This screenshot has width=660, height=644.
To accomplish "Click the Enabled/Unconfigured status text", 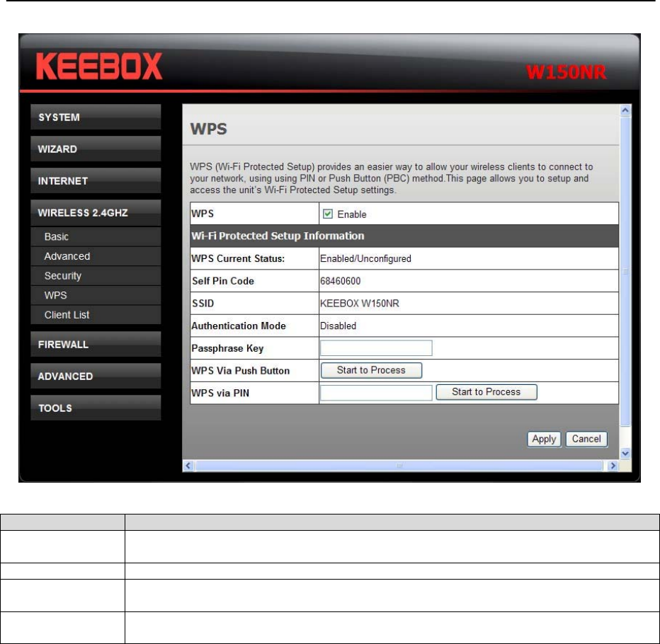I will pos(365,259).
